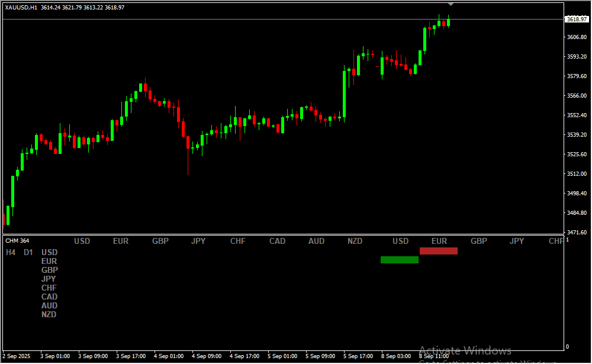Viewport: 592px width, 364px height.
Task: Click the CHM 364 indicator label
Action: point(17,241)
